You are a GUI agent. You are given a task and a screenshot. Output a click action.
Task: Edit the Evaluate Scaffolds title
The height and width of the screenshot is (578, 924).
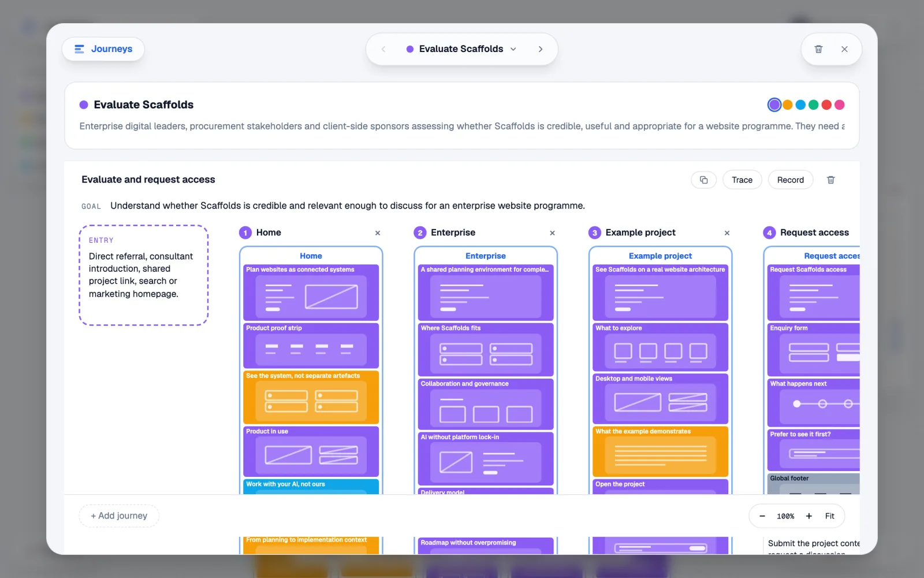[144, 105]
